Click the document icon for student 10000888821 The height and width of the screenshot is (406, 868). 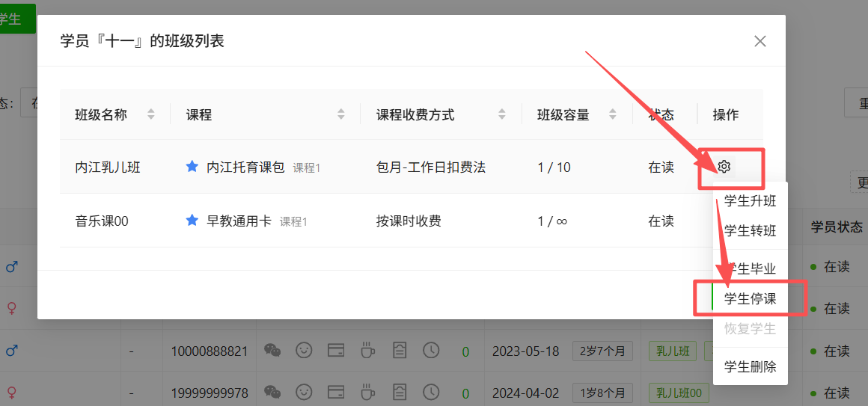(400, 350)
